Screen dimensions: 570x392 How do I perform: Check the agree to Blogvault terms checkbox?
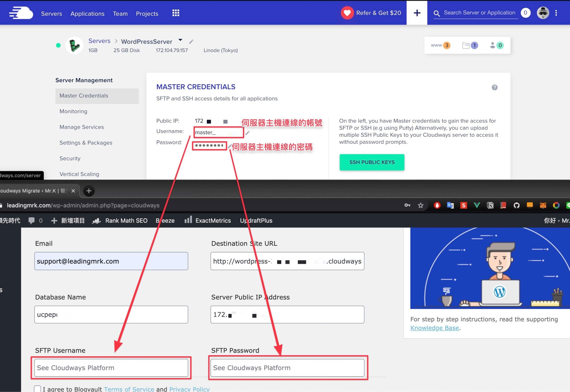[37, 389]
